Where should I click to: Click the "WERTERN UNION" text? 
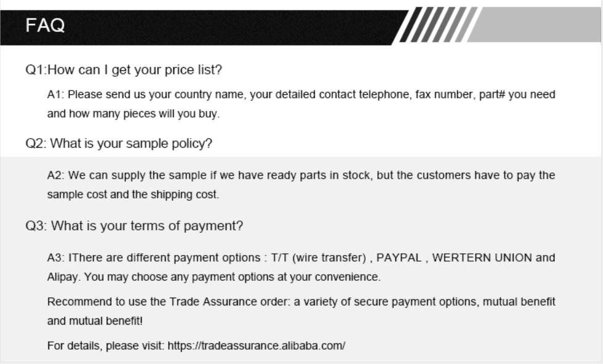tap(483, 258)
